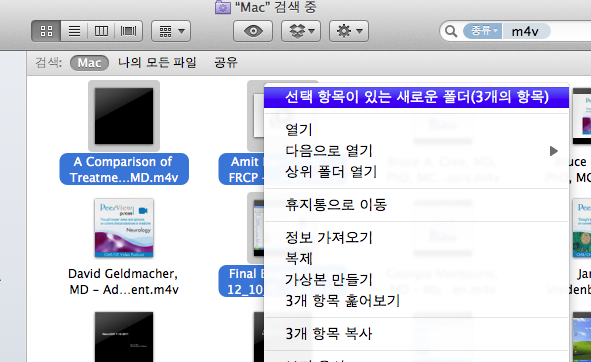The image size is (591, 362).
Task: Click the David Geldmacher, MD filename label
Action: pos(124,282)
